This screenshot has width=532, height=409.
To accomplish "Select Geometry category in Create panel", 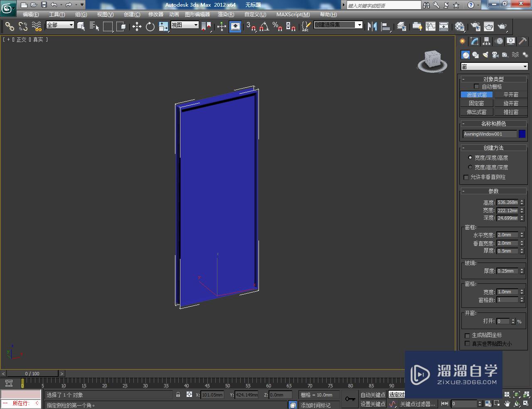I will coord(465,55).
